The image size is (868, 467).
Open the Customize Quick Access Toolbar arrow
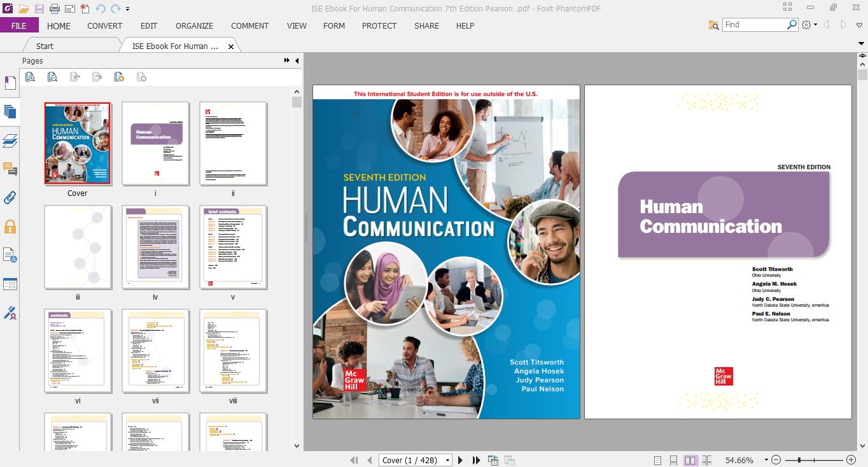(128, 9)
